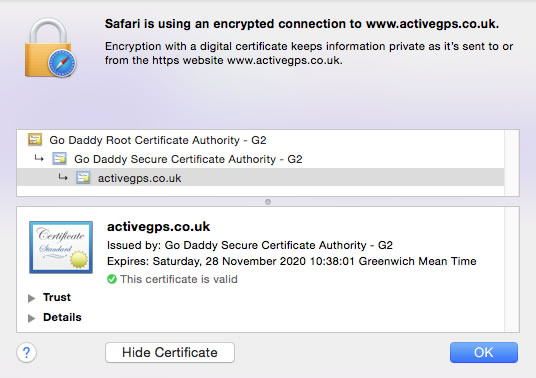Confirm with the OK button
Image resolution: width=536 pixels, height=378 pixels.
tap(484, 352)
